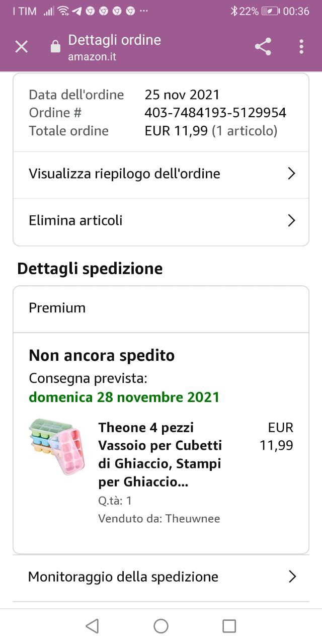This screenshot has width=322, height=644.
Task: Expand Visualizza riepilogo dell'ordine chevron
Action: 291,174
